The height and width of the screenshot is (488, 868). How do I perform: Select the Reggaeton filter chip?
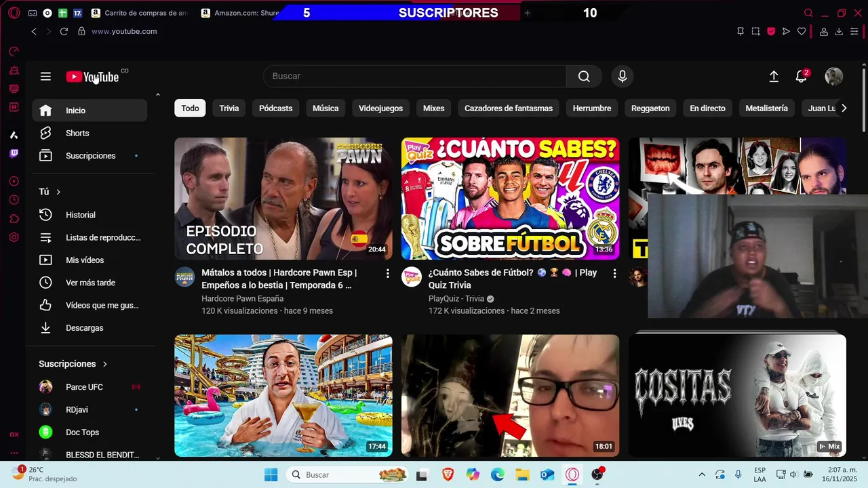pos(650,108)
